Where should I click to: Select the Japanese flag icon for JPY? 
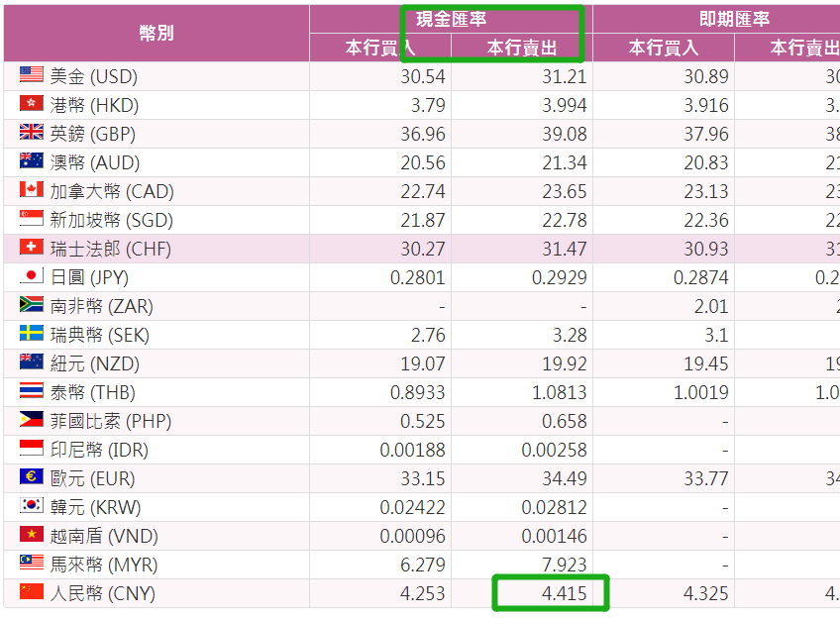pyautogui.click(x=32, y=276)
